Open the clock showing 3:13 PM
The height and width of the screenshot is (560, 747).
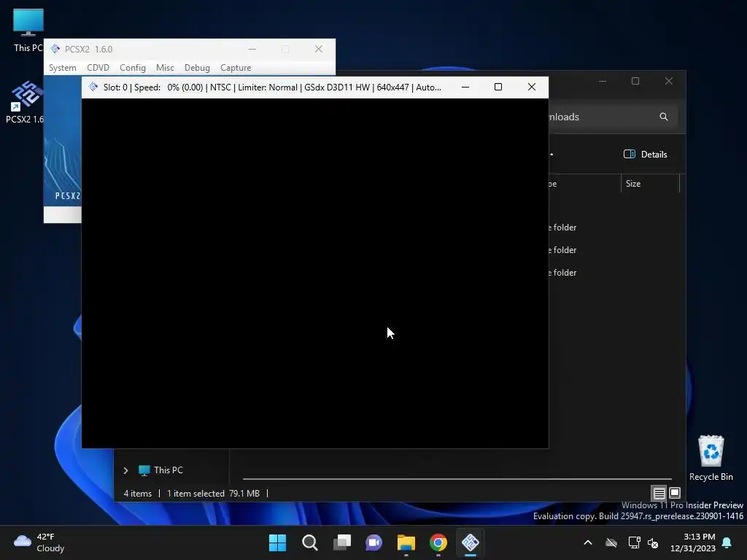coord(693,542)
